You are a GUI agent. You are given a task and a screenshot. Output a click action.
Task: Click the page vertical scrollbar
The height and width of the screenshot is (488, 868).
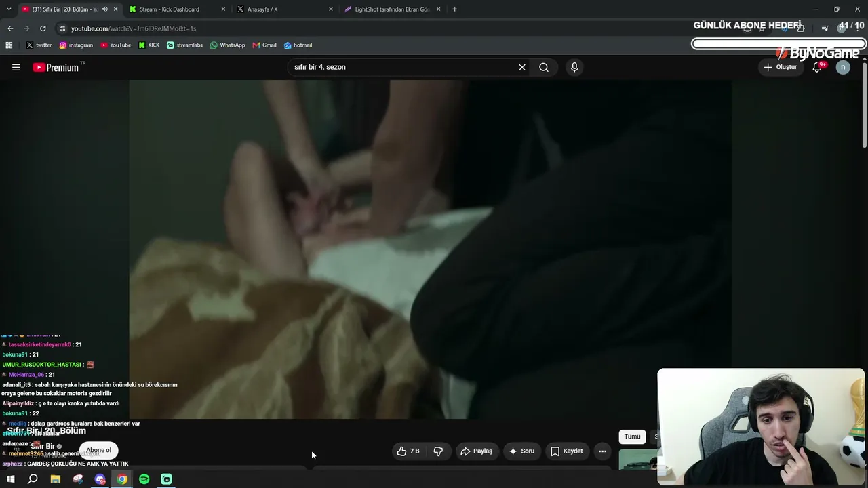864,105
